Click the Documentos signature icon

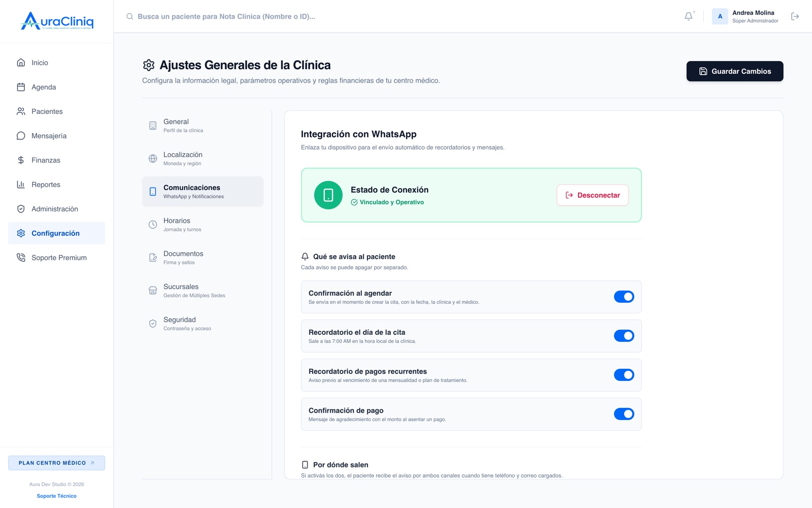(x=153, y=258)
